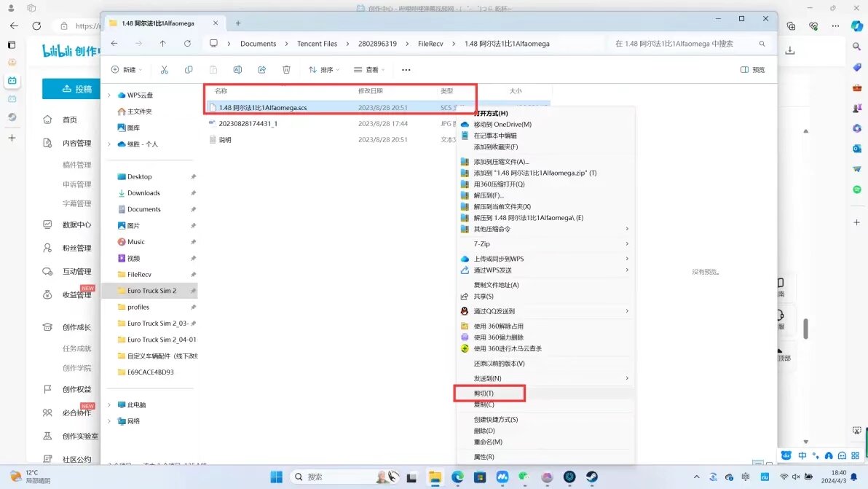868x489 pixels.
Task: Select file 1.48 阿尔法1比1Alfaomega.scs
Action: [x=262, y=107]
